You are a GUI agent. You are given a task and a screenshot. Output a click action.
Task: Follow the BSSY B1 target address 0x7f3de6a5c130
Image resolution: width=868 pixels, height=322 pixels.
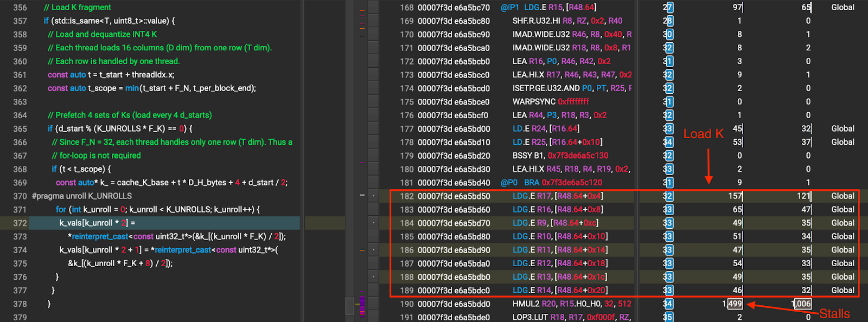coord(578,156)
